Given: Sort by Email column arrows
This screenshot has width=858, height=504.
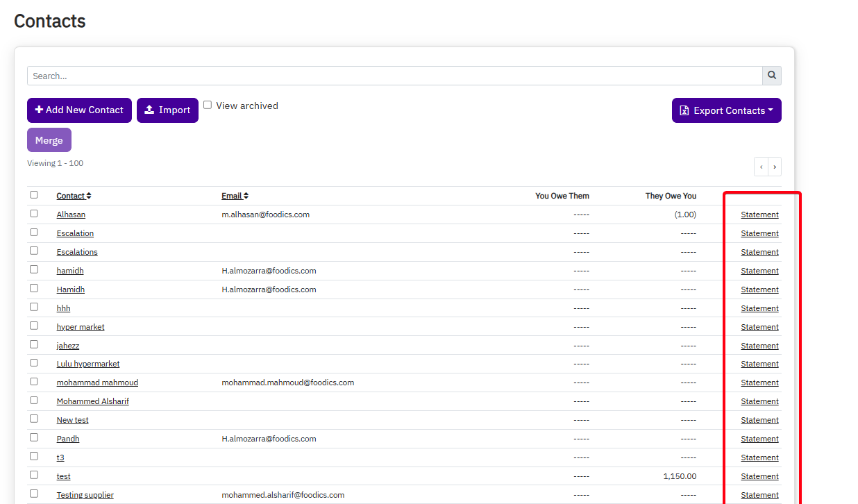Looking at the screenshot, I should [x=246, y=196].
